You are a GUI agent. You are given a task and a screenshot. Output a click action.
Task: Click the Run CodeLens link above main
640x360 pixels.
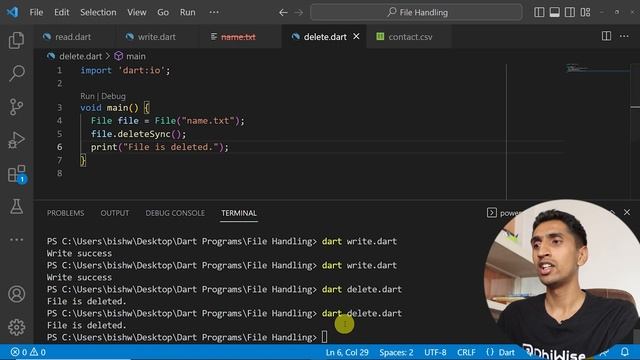pos(87,96)
